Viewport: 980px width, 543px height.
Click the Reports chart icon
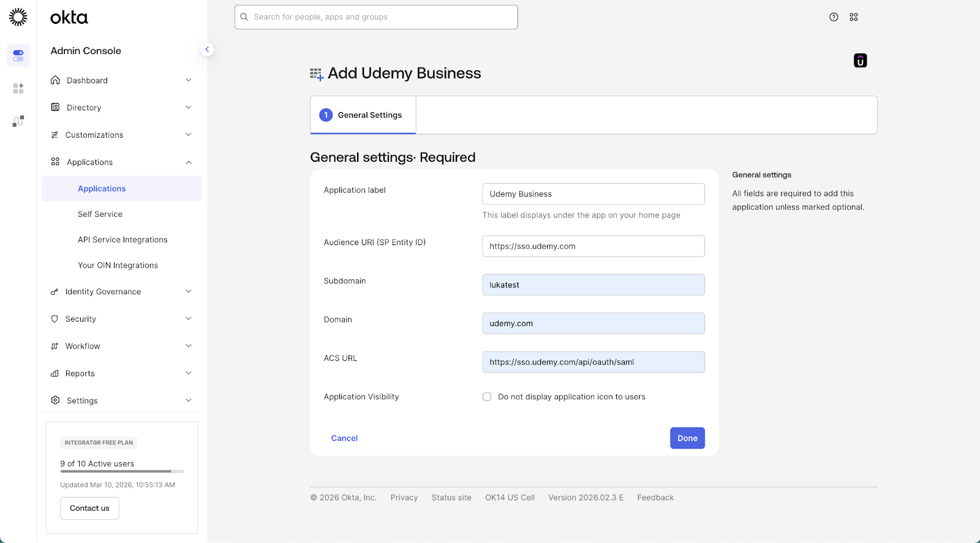[x=55, y=373]
